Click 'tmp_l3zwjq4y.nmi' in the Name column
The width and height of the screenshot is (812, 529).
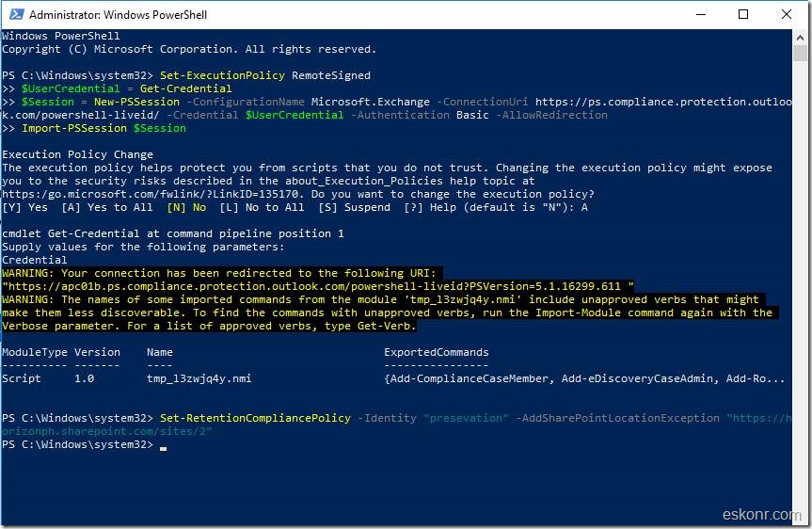pos(199,378)
